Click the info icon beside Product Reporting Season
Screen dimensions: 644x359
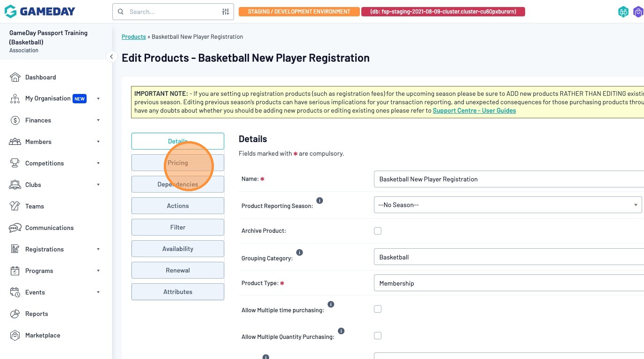pos(320,201)
